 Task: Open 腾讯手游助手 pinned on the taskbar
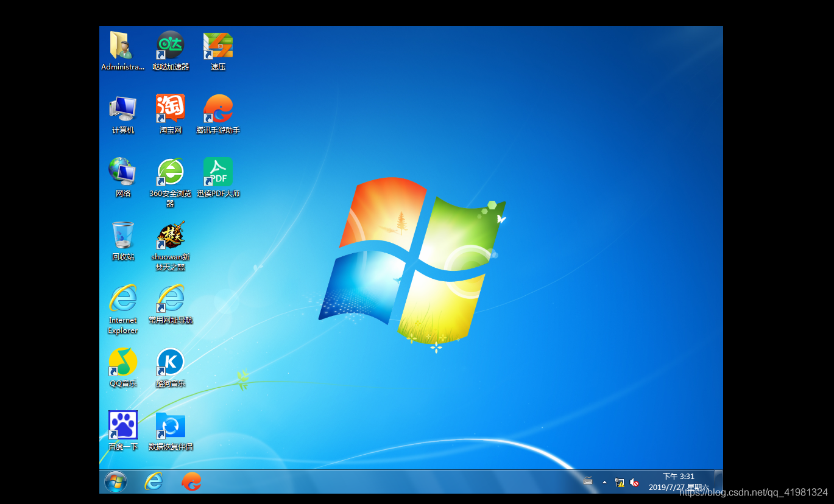[191, 481]
